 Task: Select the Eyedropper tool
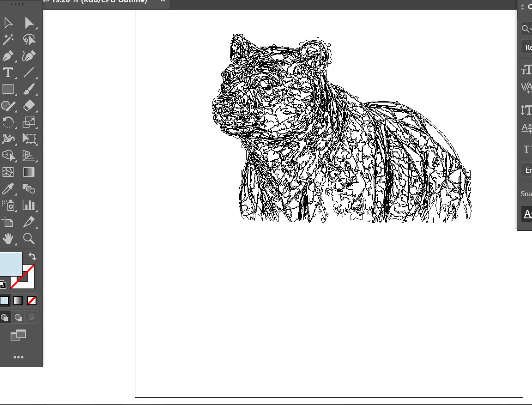tap(8, 188)
